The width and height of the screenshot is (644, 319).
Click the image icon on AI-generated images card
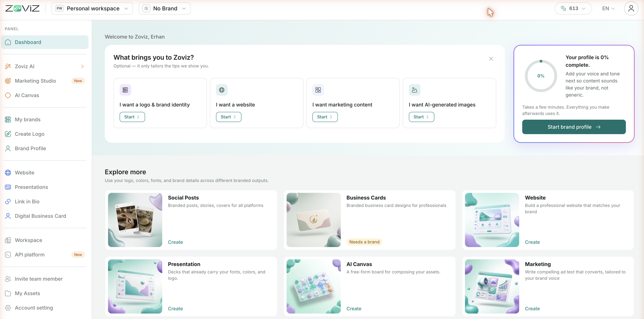(414, 90)
